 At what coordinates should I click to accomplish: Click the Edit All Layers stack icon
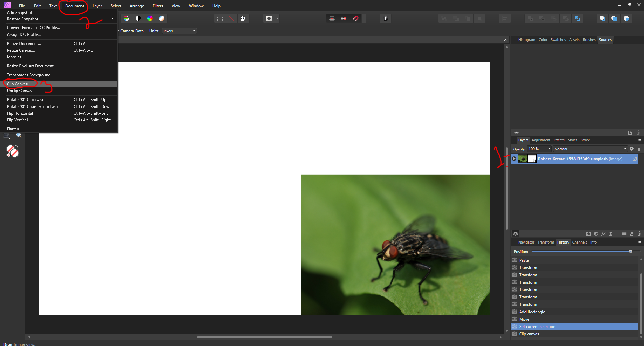516,234
